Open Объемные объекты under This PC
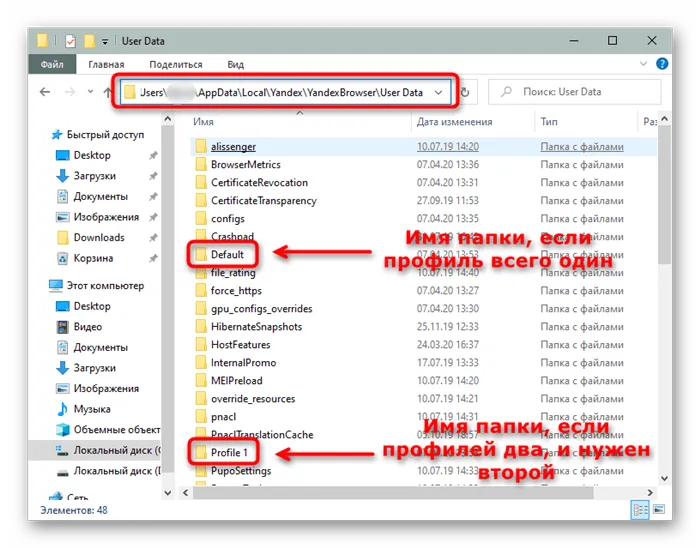 click(117, 429)
